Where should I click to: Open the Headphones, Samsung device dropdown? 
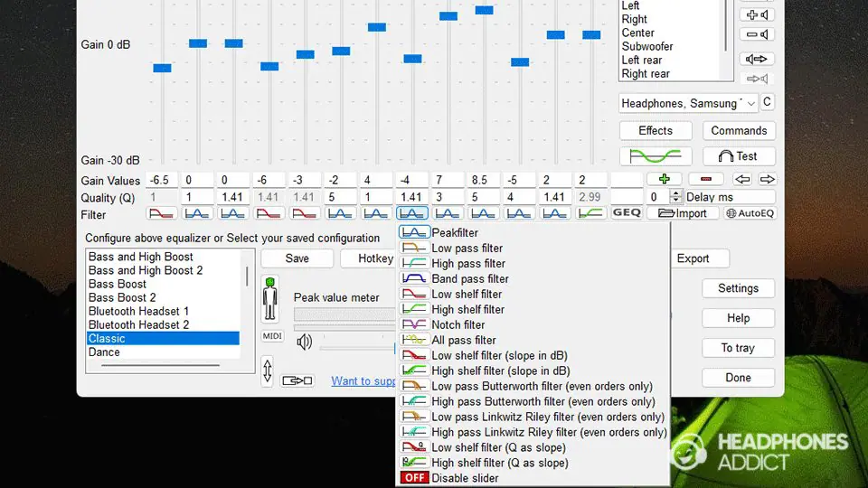click(x=688, y=103)
